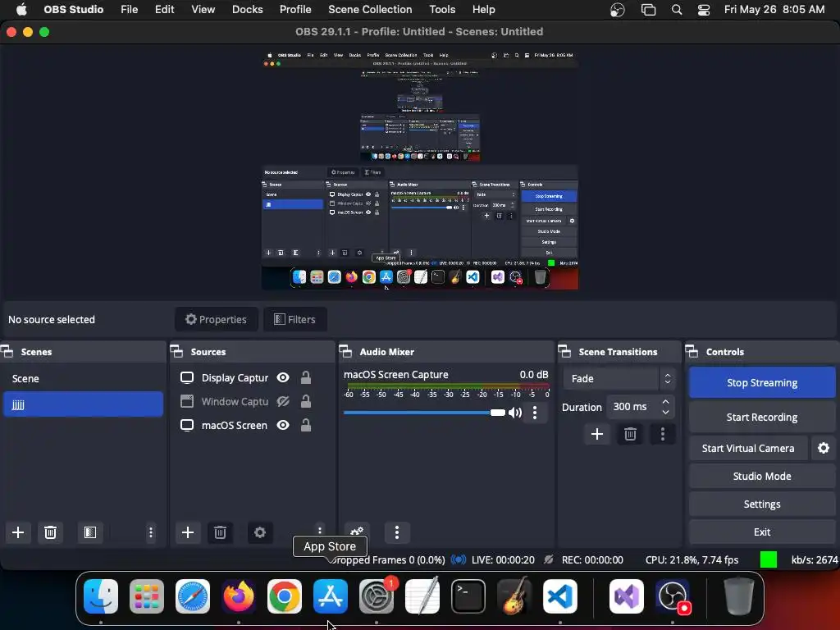This screenshot has width=840, height=630.
Task: Open the OBS icon in macOS dock
Action: point(673,596)
